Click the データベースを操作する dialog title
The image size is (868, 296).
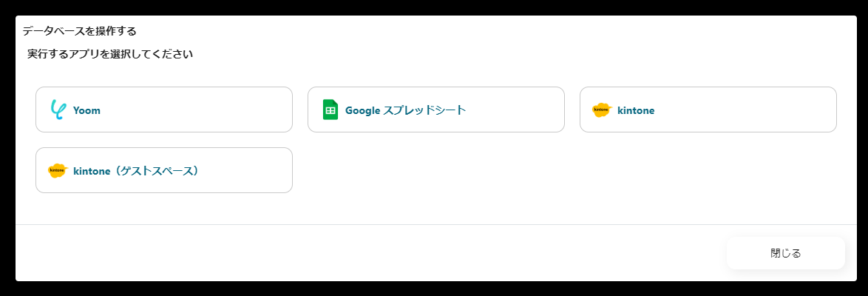tap(79, 31)
